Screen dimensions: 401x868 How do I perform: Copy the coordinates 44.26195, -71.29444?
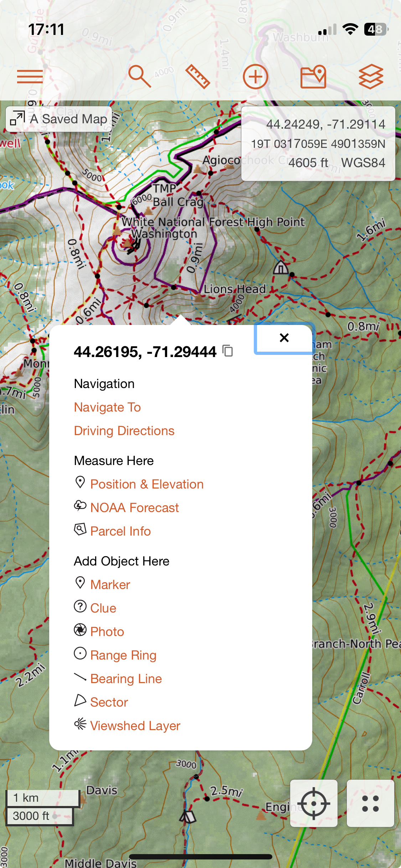pyautogui.click(x=228, y=351)
